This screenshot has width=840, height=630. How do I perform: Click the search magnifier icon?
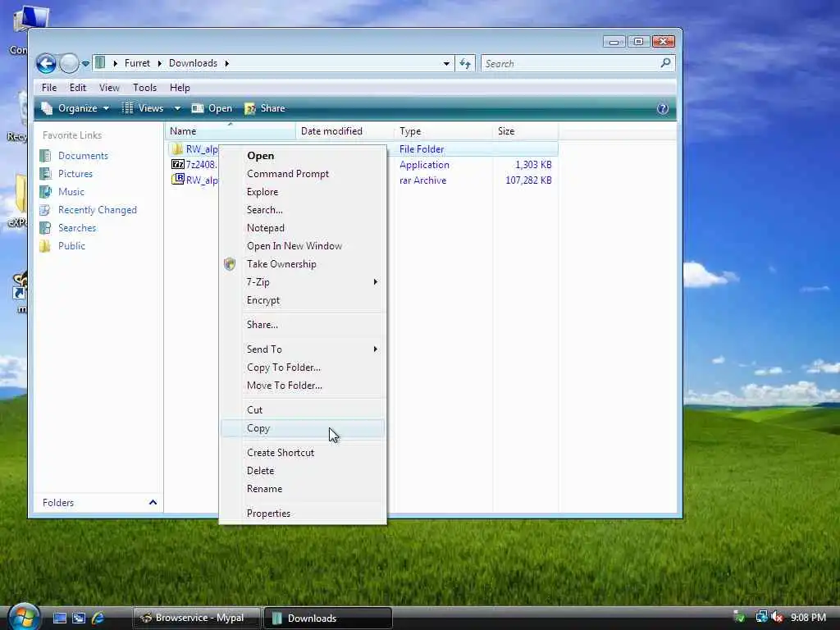665,63
